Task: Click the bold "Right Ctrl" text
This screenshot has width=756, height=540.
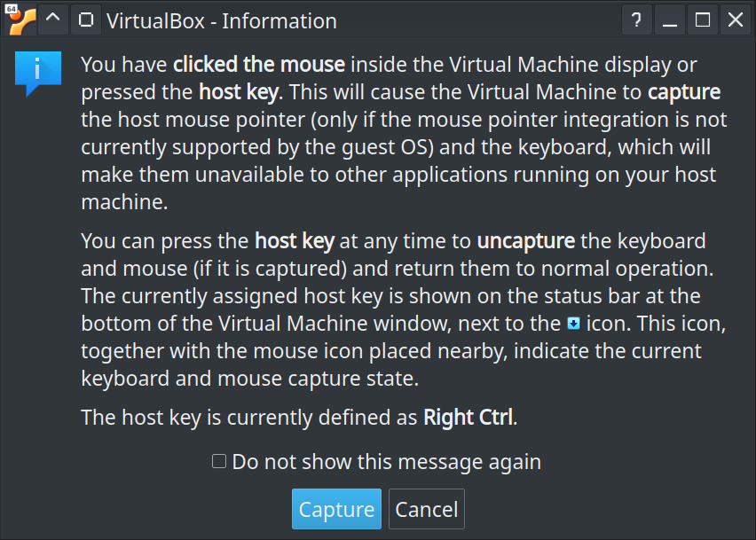Action: [469, 417]
